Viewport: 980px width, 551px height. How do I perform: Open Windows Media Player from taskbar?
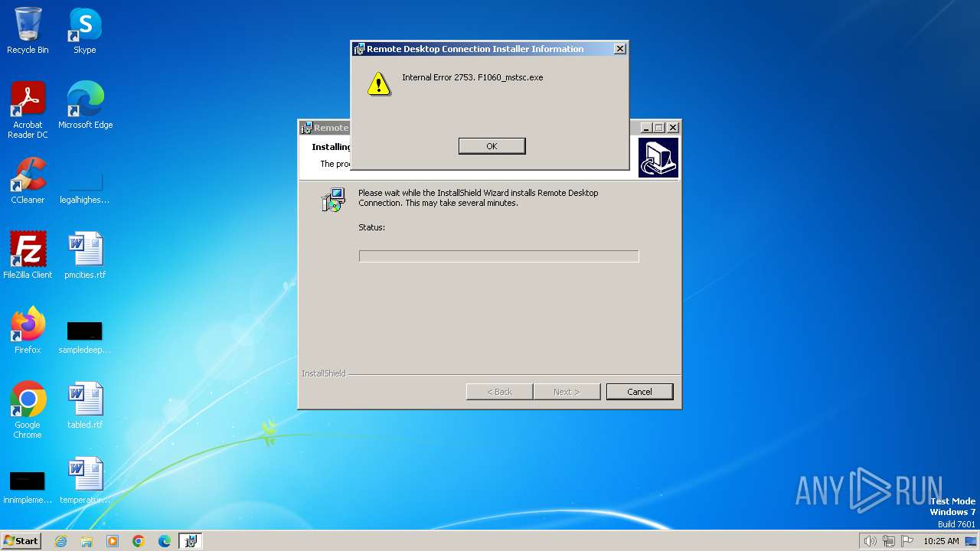click(113, 541)
